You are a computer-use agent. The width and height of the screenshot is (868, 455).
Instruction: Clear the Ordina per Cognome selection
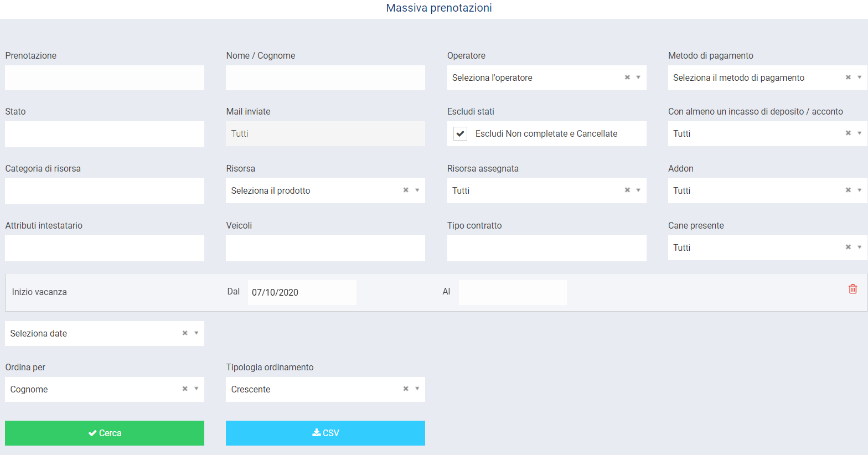click(x=185, y=389)
